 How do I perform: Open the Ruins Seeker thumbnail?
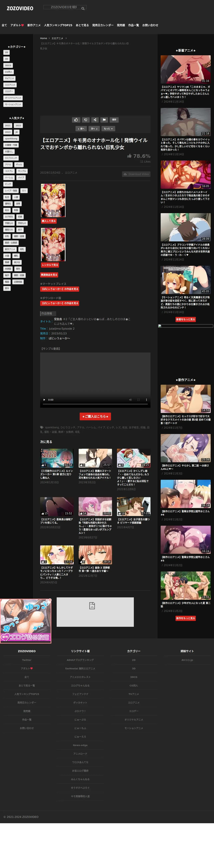click(x=57, y=458)
